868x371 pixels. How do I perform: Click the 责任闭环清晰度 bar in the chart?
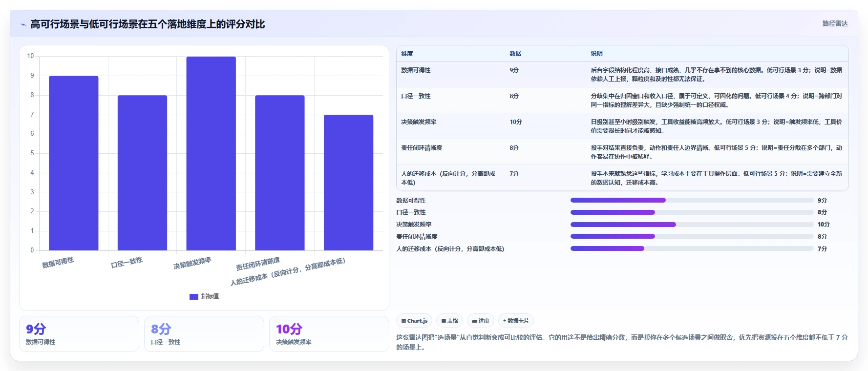tap(280, 173)
